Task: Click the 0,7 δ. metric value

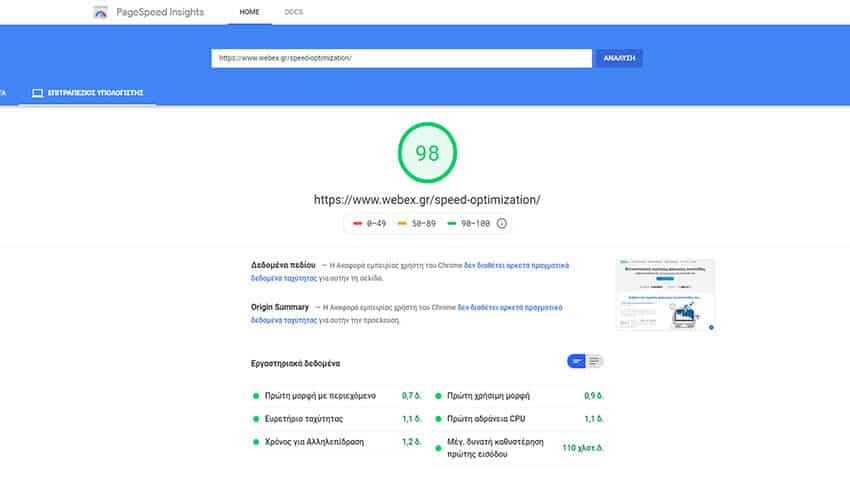Action: [x=411, y=396]
